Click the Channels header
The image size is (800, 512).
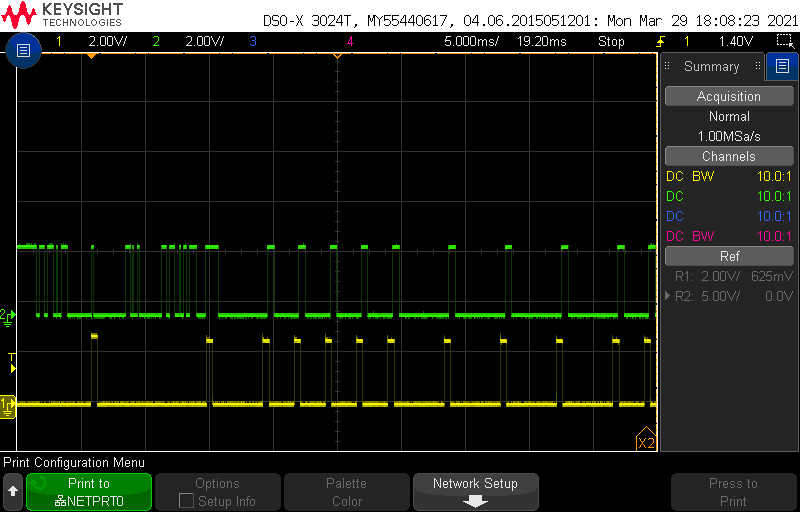point(729,156)
